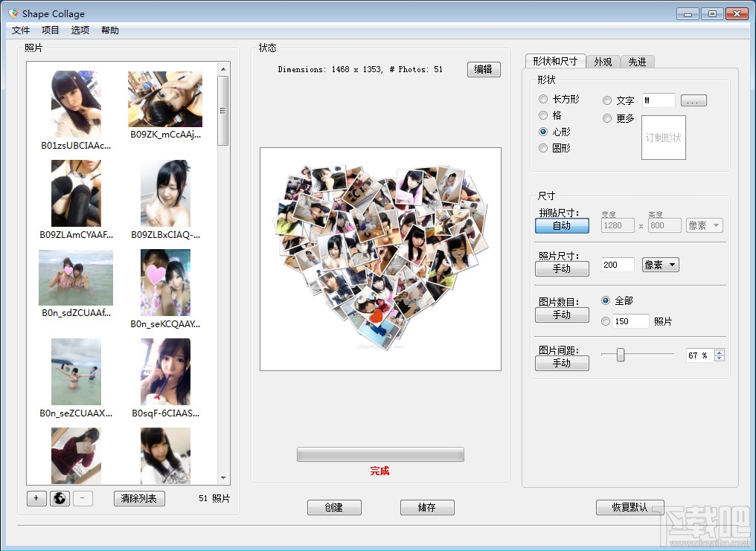
Task: Select the B0n_seZCUAAX... photo thumbnail
Action: [x=76, y=372]
